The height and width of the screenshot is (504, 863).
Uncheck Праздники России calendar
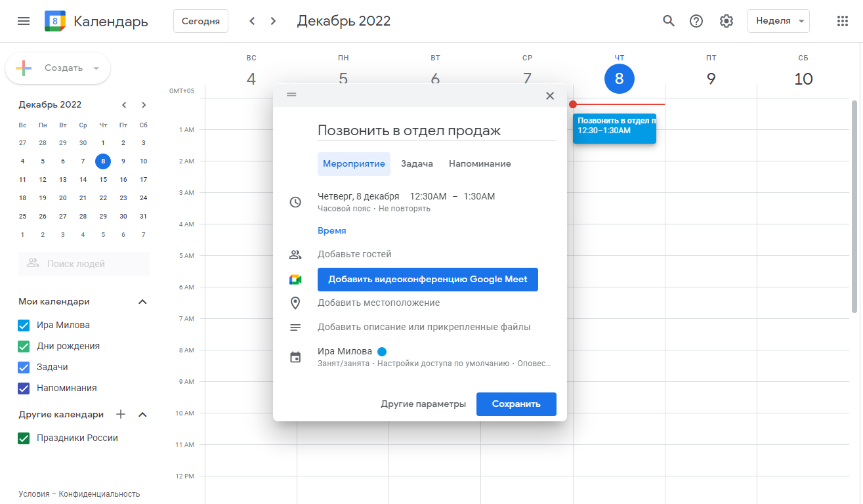(x=24, y=438)
